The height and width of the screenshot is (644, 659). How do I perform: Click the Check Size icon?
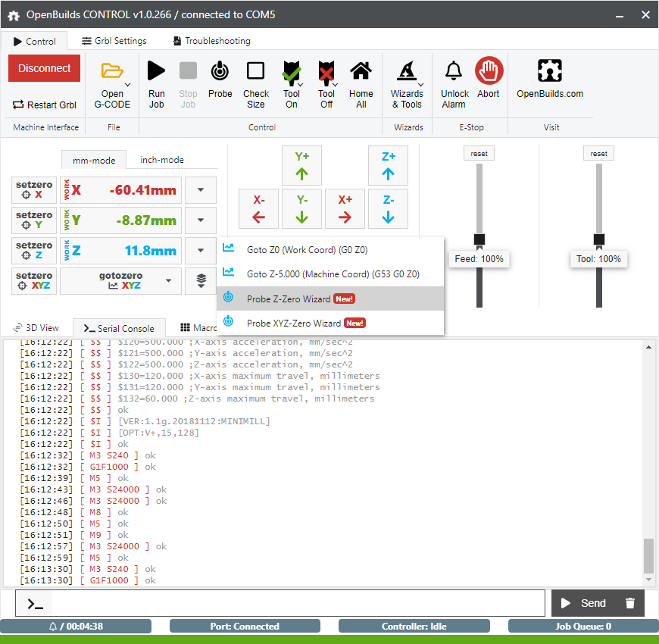tap(255, 80)
